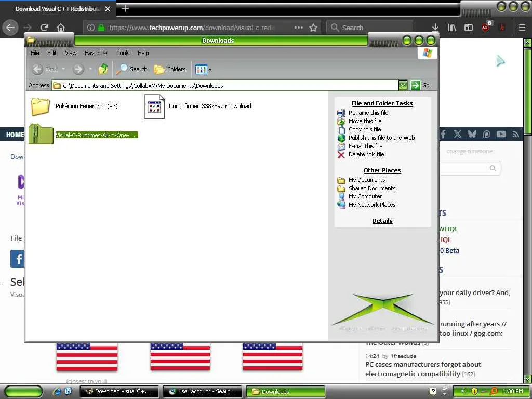
Task: Bookmark this page with the star icon
Action: (x=313, y=28)
